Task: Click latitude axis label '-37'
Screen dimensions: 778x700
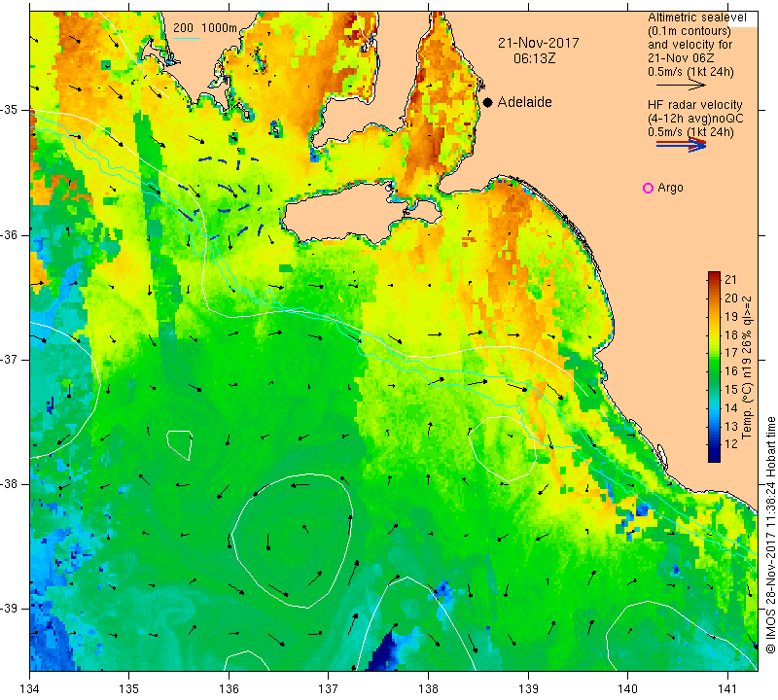Action: pyautogui.click(x=10, y=359)
